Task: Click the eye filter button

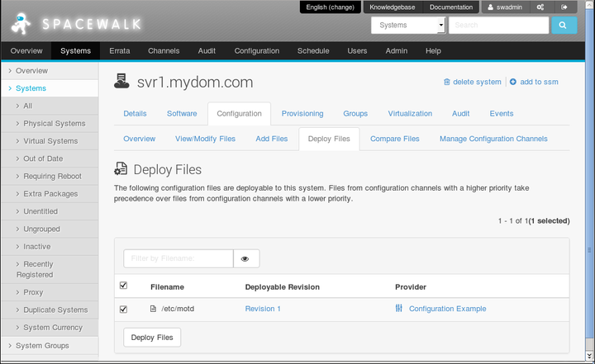Action: point(246,258)
